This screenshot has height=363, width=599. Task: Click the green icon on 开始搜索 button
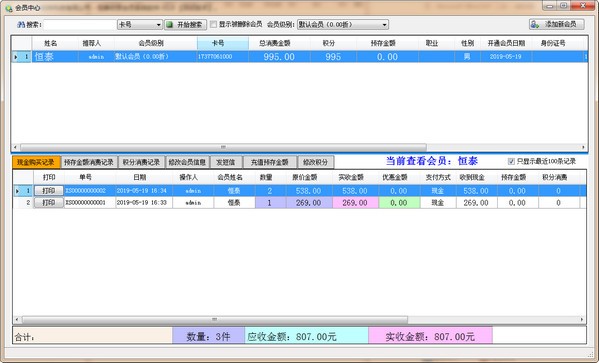click(170, 25)
